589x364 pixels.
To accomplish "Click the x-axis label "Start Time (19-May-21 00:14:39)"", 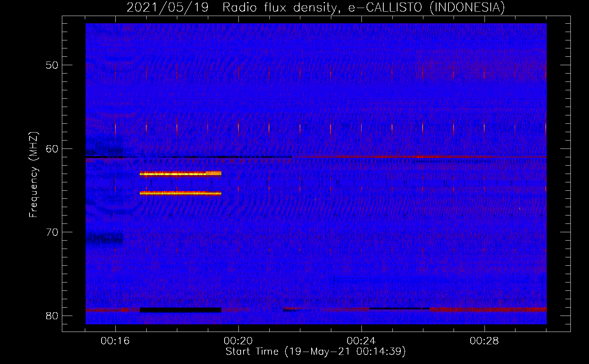I will (316, 351).
